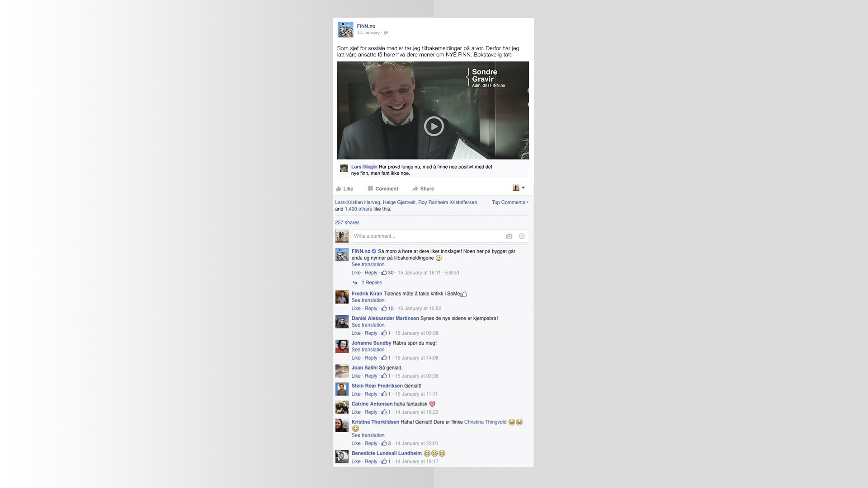View the 257 shares
868x488 pixels.
coord(347,223)
